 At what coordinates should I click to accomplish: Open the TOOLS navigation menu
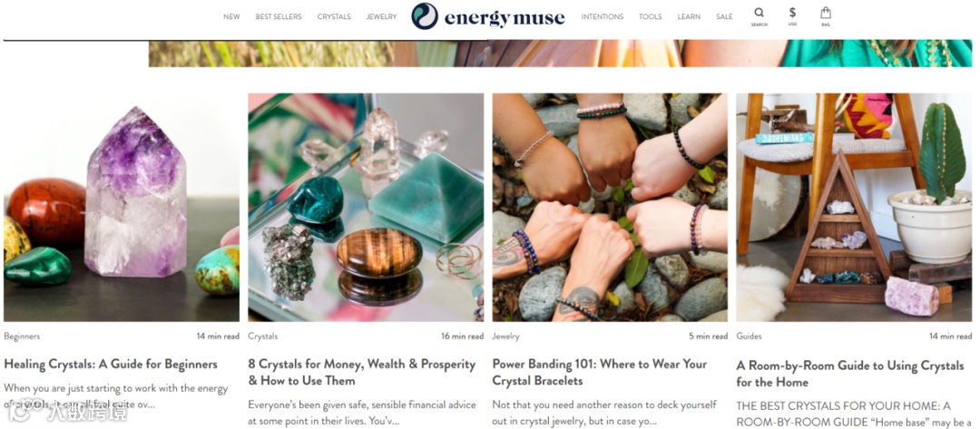click(650, 17)
